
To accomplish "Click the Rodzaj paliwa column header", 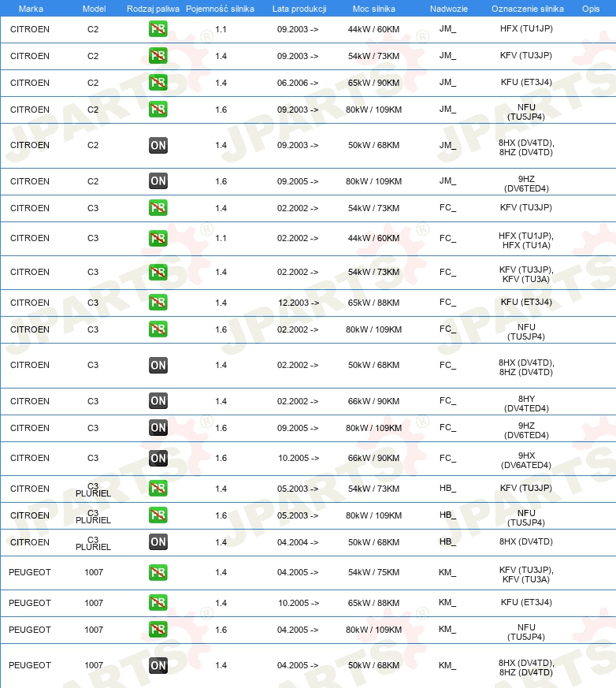I will coord(153,9).
